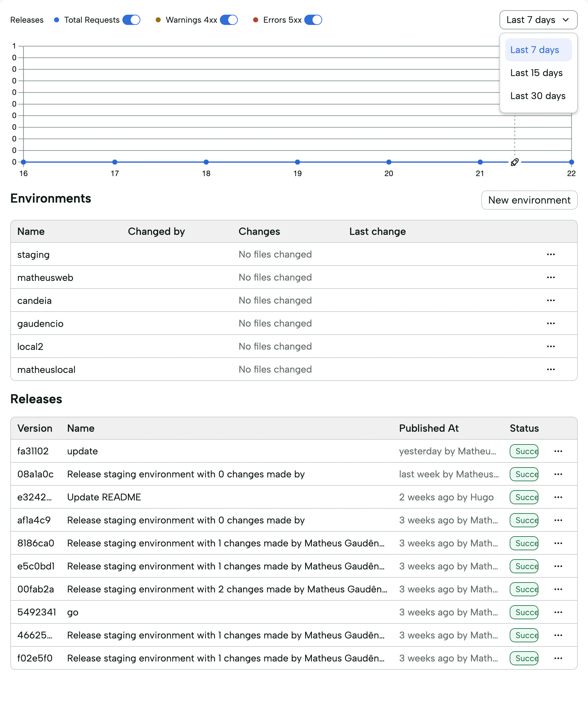The image size is (588, 703).
Task: Select the highlighted Last 7 days option
Action: [x=534, y=50]
